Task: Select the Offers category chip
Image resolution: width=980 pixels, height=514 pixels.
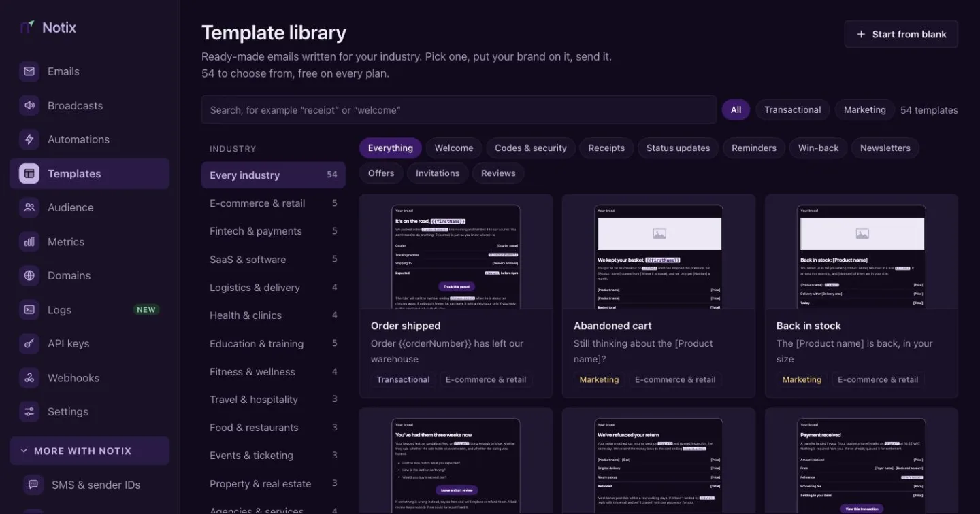Action: [381, 173]
